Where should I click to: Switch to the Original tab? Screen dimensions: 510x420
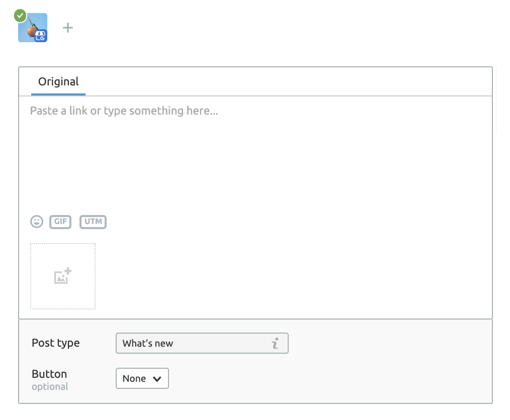[x=58, y=81]
